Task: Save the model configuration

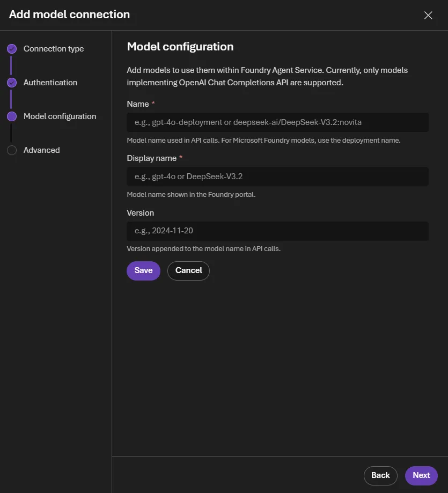Action: 143,270
